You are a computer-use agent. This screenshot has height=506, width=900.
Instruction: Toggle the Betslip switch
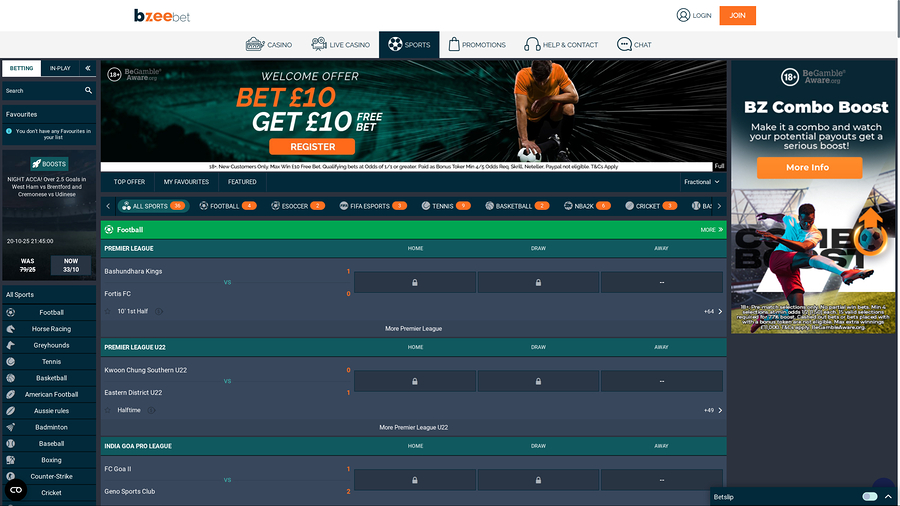870,497
